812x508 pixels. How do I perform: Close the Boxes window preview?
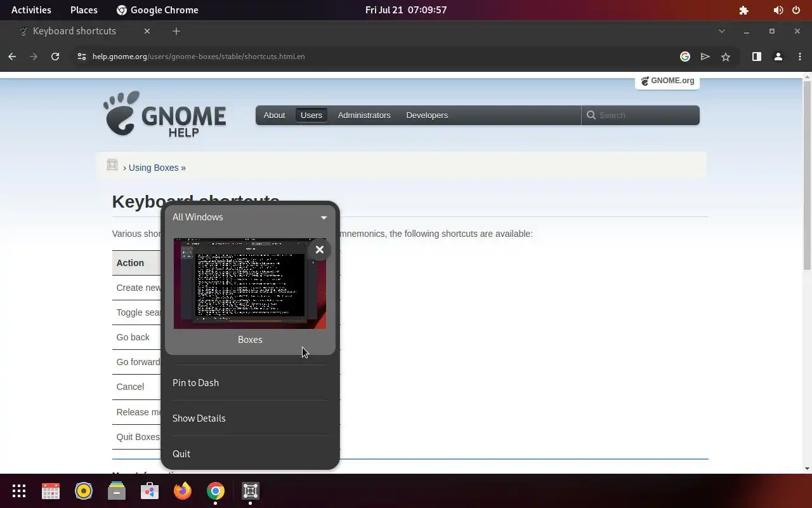[320, 250]
